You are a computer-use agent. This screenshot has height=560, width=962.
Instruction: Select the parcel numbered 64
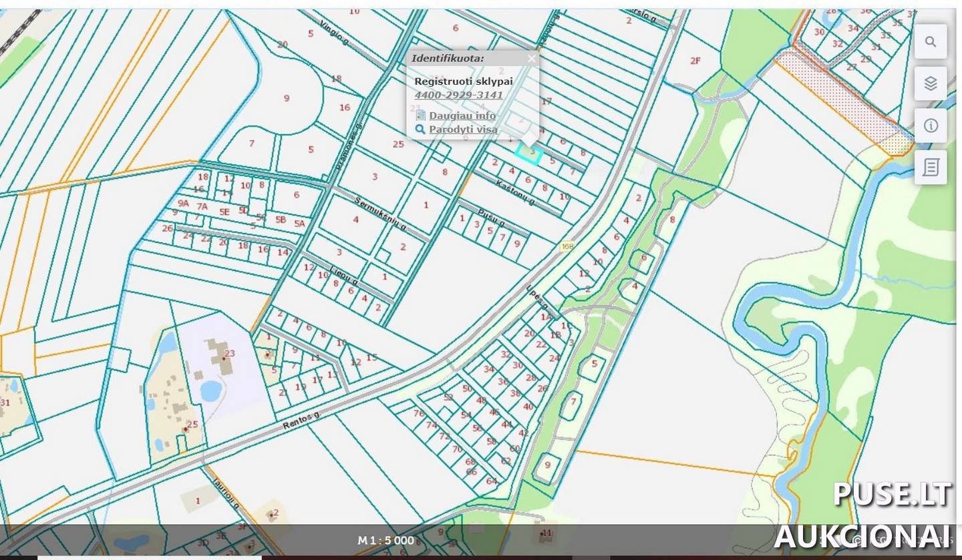(x=492, y=481)
